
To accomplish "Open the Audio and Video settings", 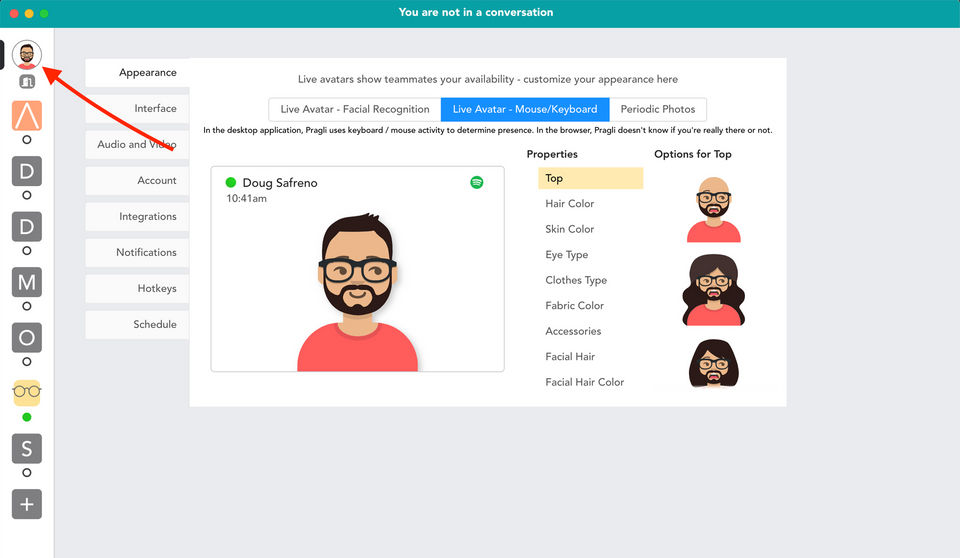I will pyautogui.click(x=137, y=145).
